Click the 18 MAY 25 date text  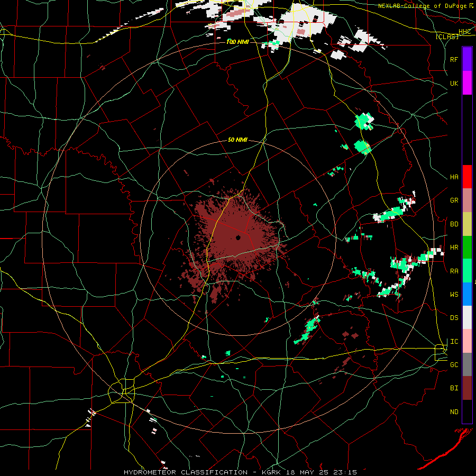[x=307, y=472]
